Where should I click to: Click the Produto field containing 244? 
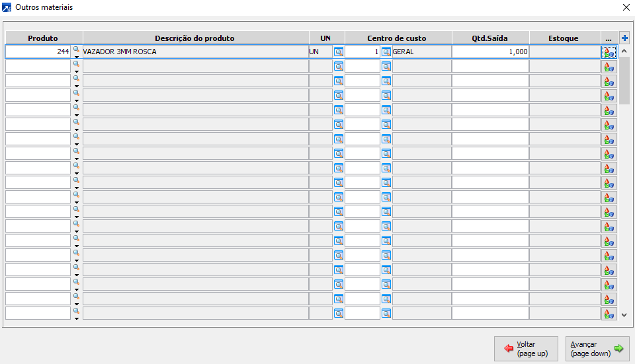[x=38, y=52]
